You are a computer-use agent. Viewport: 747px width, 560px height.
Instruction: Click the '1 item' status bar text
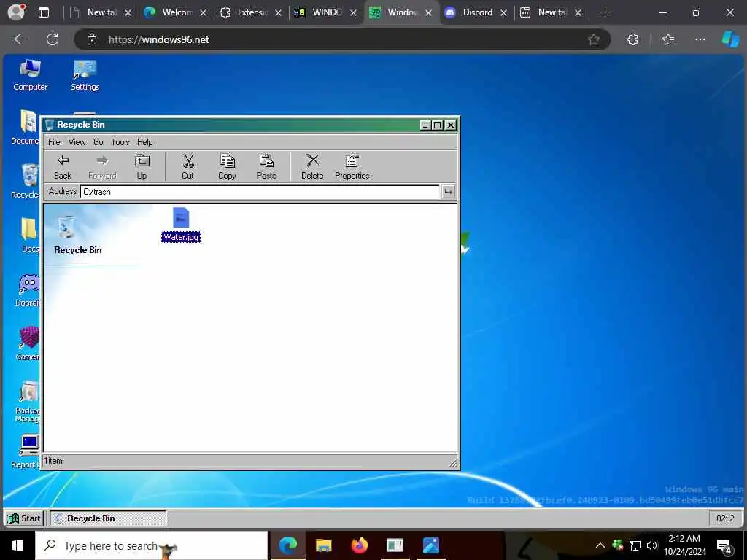click(x=53, y=461)
